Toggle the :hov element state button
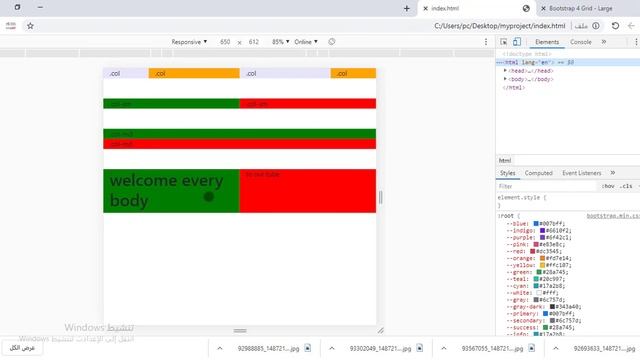Viewport: 640px width, 360px height. click(608, 186)
